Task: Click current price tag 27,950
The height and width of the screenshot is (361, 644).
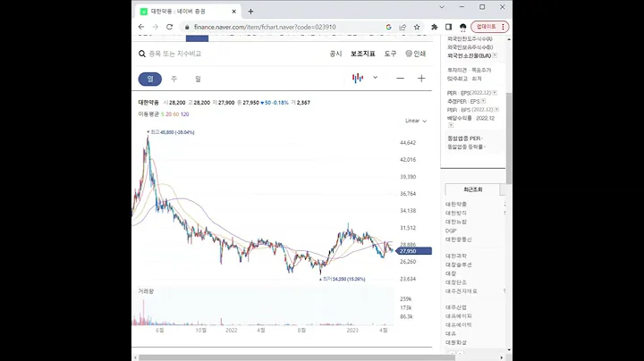Action: coord(414,251)
